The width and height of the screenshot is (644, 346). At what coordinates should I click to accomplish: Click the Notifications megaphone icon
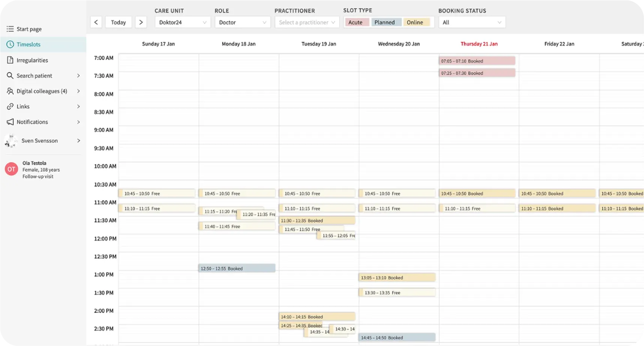pyautogui.click(x=10, y=122)
